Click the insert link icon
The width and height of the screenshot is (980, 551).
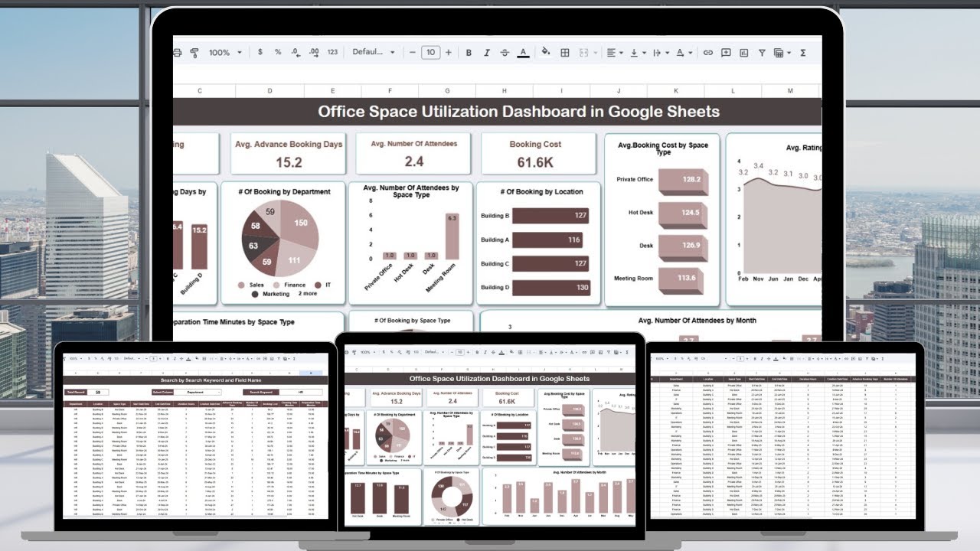708,53
